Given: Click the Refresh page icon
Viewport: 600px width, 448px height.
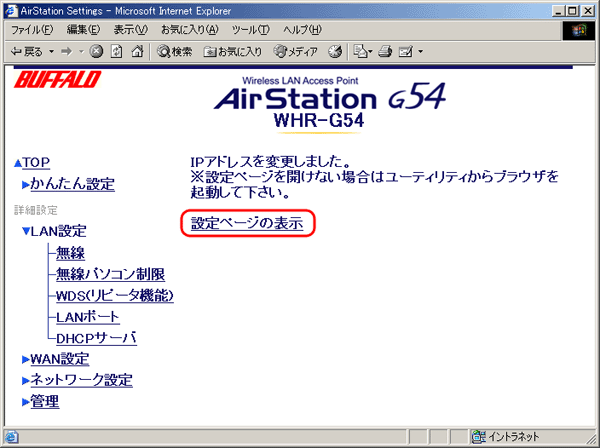Looking at the screenshot, I should (116, 51).
